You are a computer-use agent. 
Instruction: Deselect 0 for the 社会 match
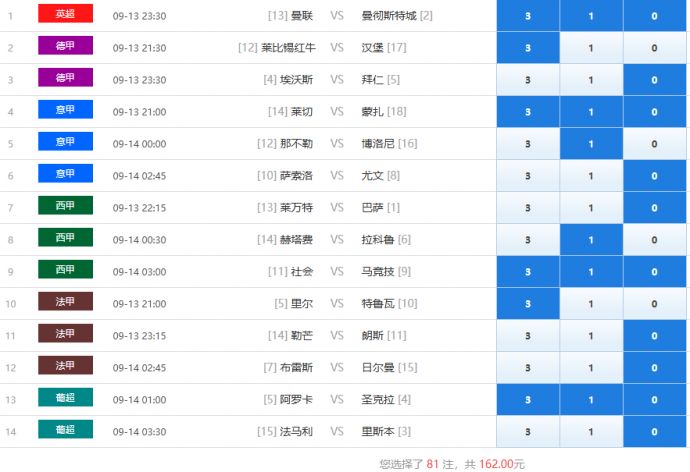pos(654,272)
